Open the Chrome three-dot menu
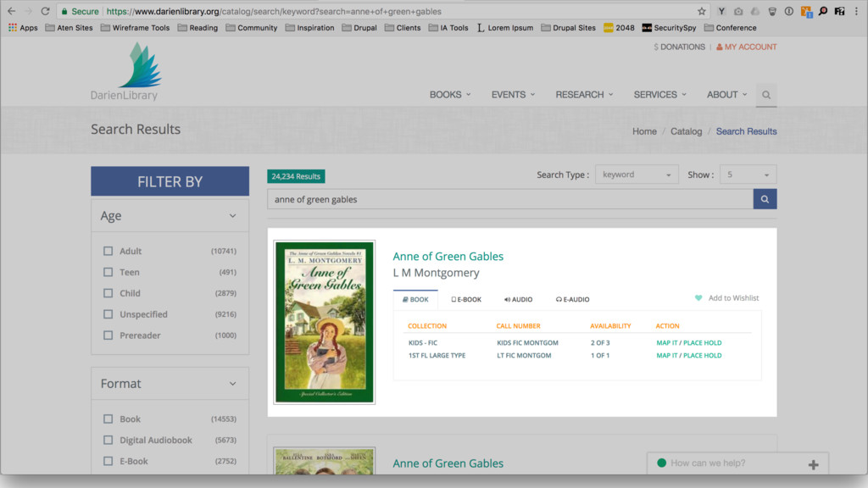The width and height of the screenshot is (868, 488). click(856, 11)
